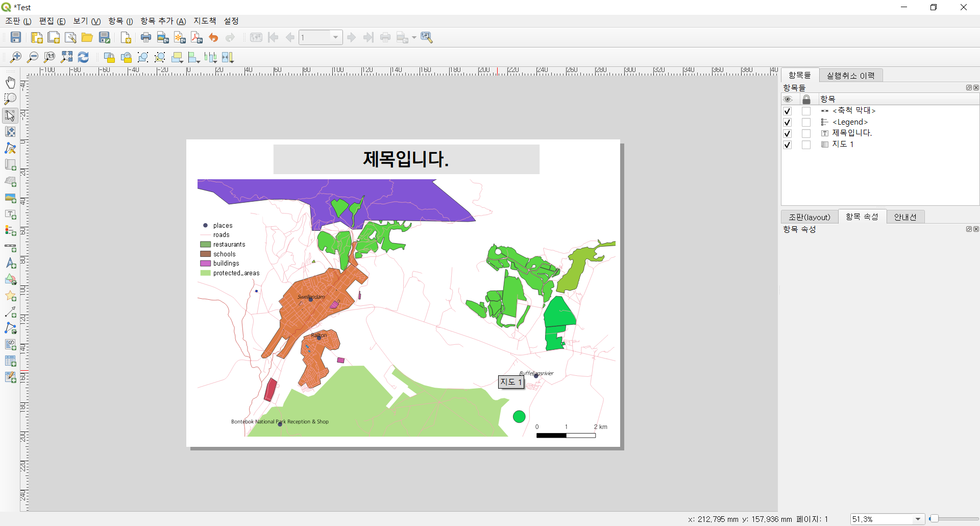The image size is (980, 526).
Task: Select the Zoom tool in left toolbar
Action: (10, 99)
